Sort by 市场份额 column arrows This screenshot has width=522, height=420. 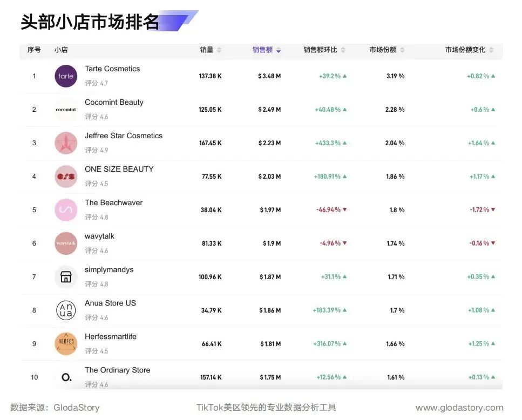(x=403, y=50)
